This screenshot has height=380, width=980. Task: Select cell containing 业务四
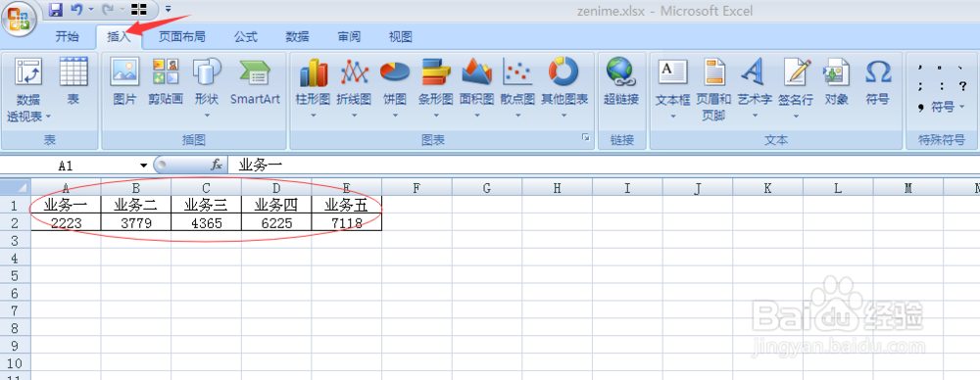(x=276, y=205)
